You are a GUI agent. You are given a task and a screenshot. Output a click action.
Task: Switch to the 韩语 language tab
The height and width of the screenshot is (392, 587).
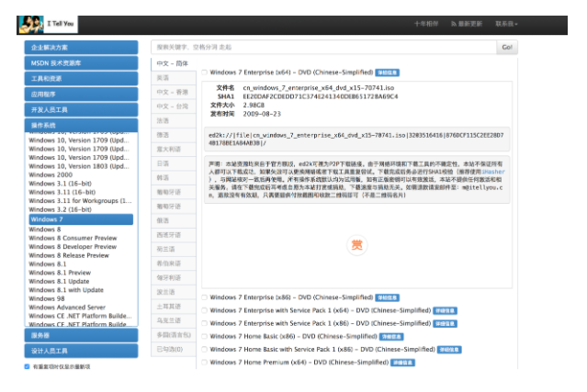(x=174, y=178)
